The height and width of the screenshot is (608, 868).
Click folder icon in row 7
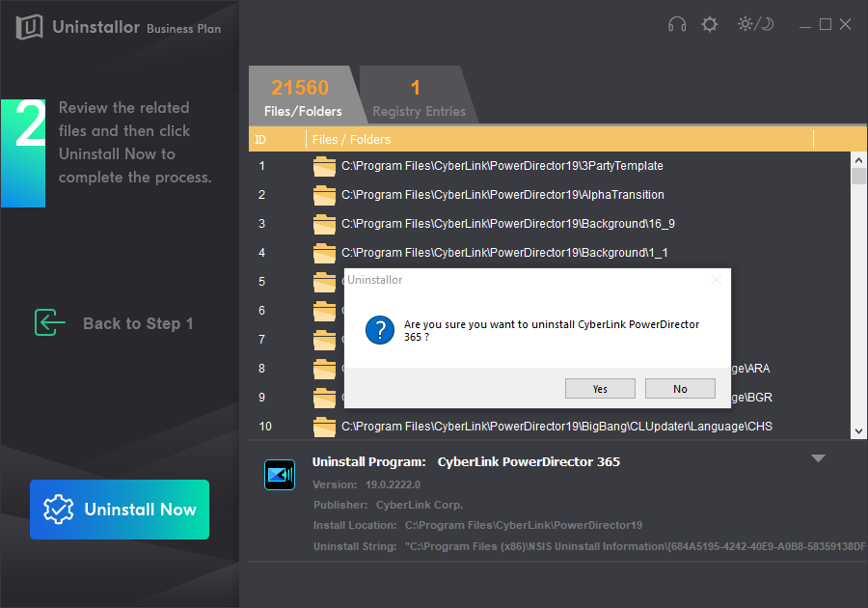tap(324, 340)
